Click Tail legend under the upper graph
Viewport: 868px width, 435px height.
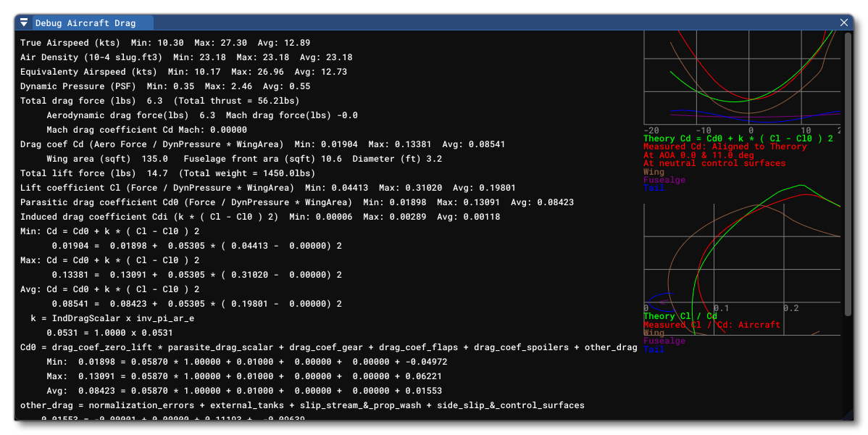pos(654,188)
